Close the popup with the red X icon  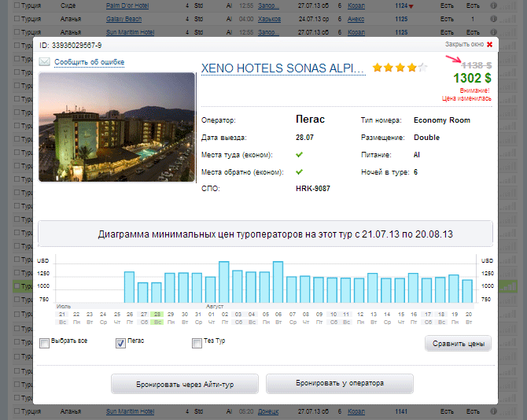(489, 44)
